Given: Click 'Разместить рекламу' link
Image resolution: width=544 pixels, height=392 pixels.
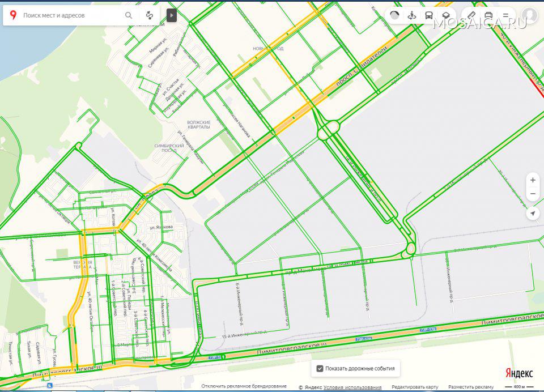Looking at the screenshot, I should 471,387.
